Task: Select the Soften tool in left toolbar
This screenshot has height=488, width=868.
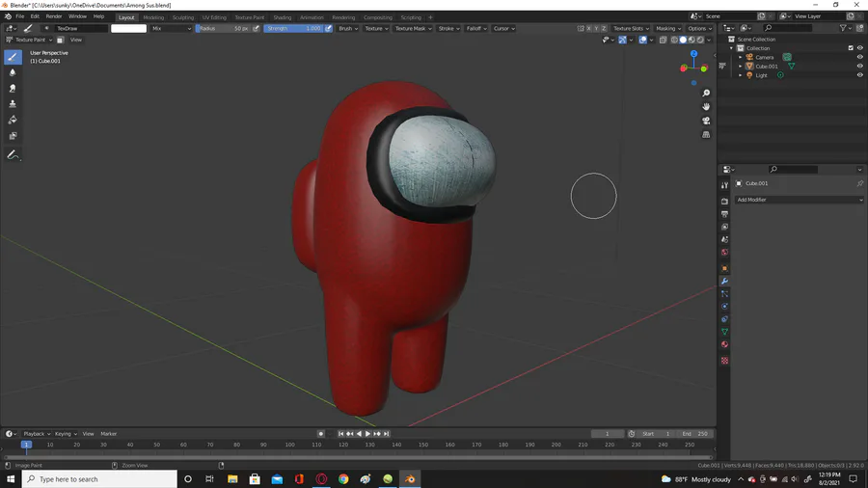Action: click(x=13, y=72)
